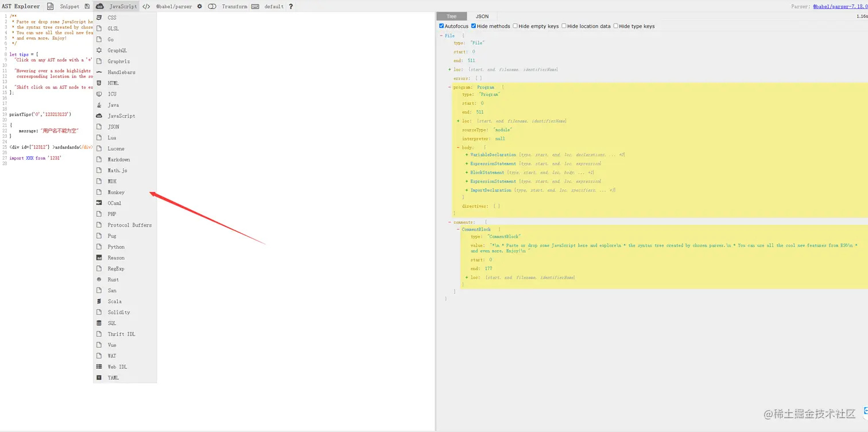Enable Hide empty keys checkbox
This screenshot has height=432, width=868.
515,26
